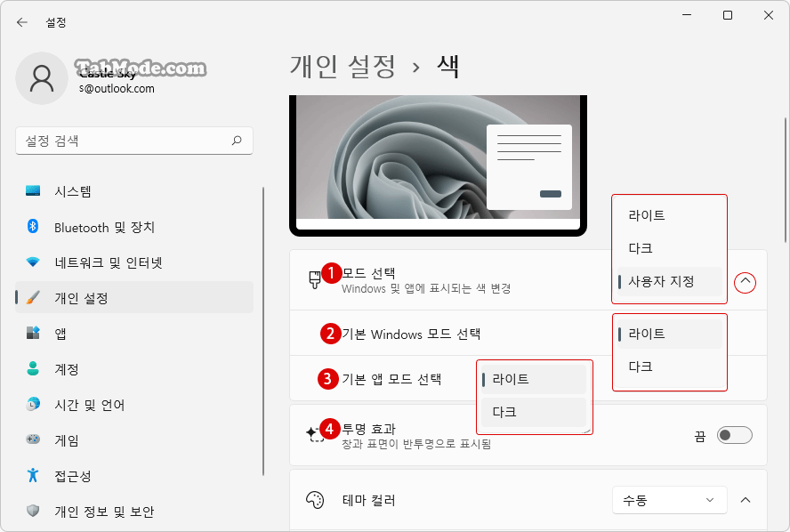The image size is (790, 532).
Task: Turn on the 투명 효과 switch
Action: pyautogui.click(x=735, y=435)
